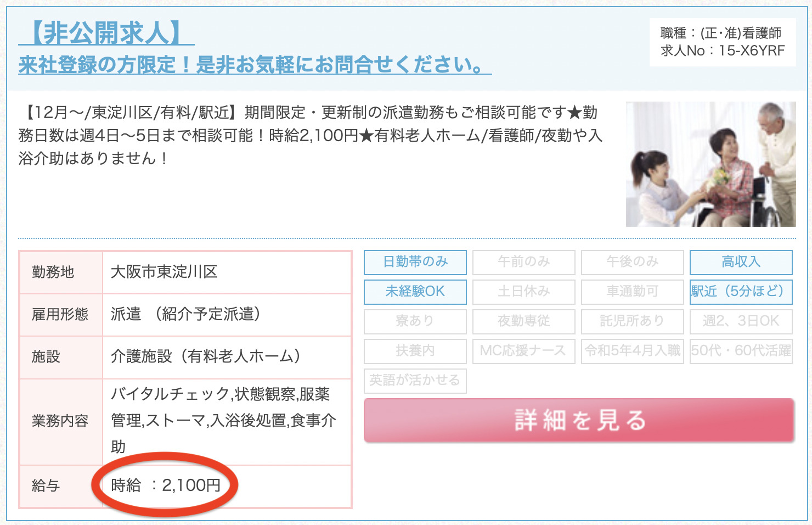The image size is (812, 525).
Task: Click the 英語が活かせる tag
Action: 415,381
